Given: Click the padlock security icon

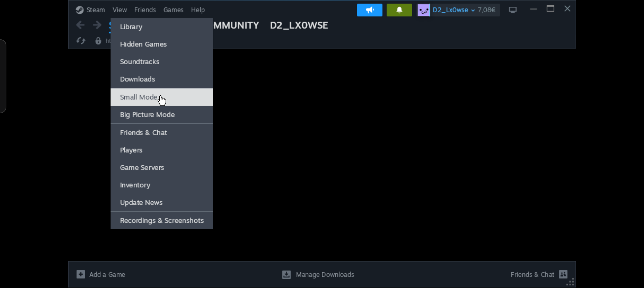Looking at the screenshot, I should pos(98,41).
